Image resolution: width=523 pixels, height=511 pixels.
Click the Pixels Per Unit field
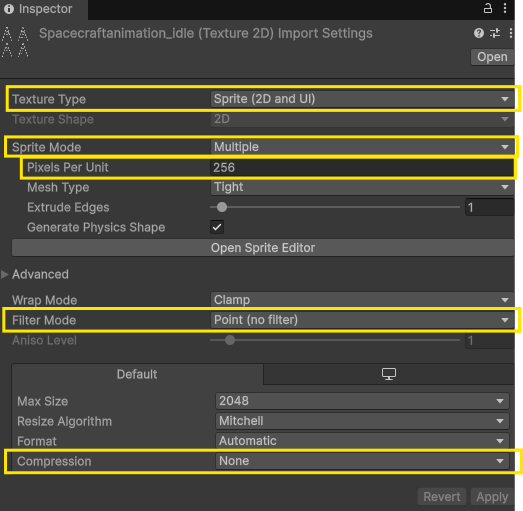362,167
